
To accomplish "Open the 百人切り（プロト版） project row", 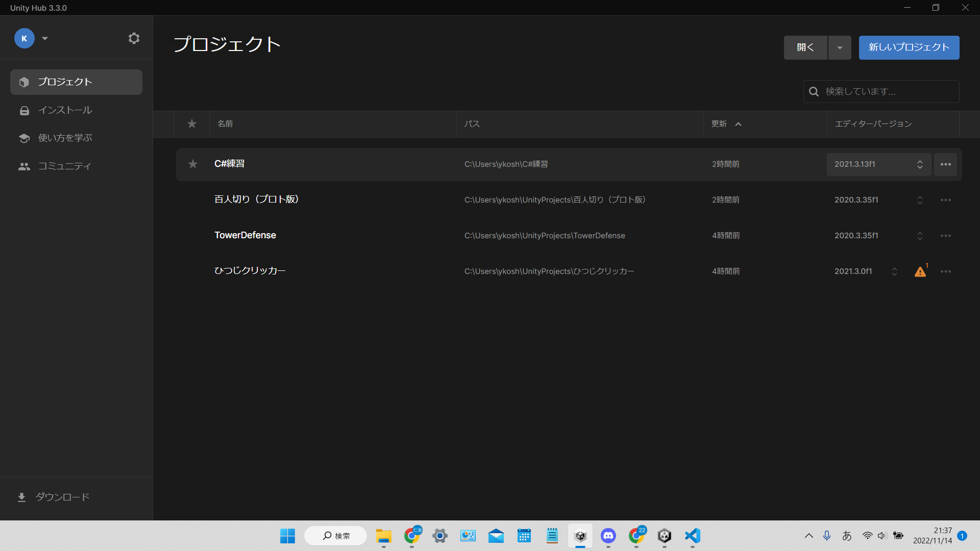I will click(257, 199).
